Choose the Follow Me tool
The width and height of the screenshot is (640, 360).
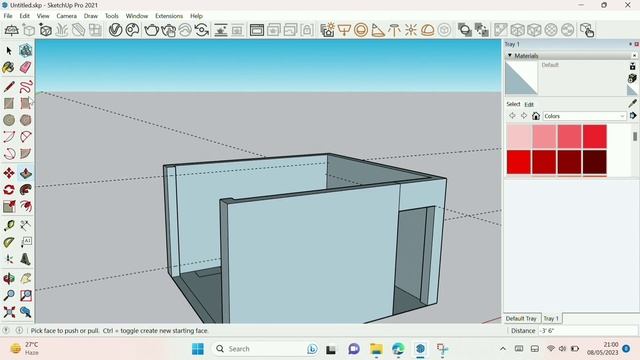point(25,190)
